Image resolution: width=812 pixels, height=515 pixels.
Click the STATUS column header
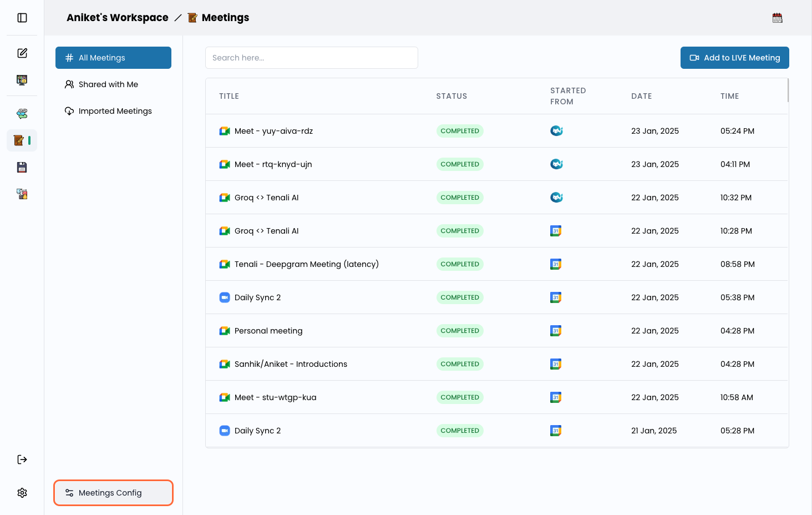click(451, 96)
